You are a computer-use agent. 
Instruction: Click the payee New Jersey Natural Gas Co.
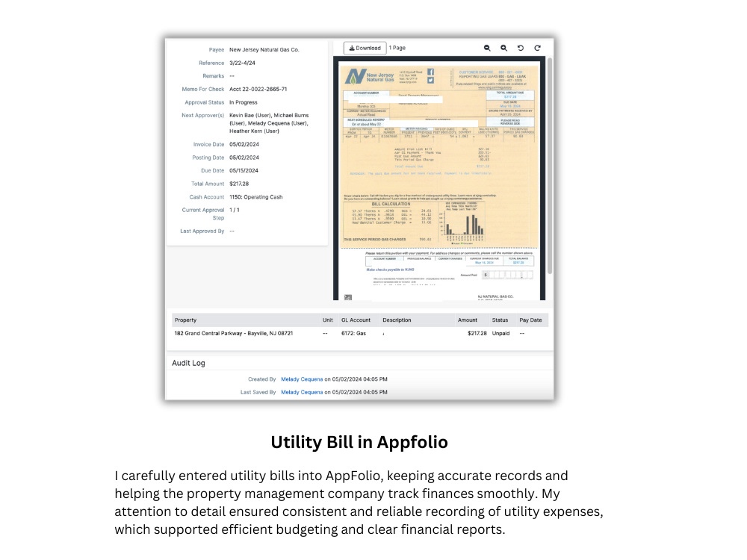pos(264,49)
